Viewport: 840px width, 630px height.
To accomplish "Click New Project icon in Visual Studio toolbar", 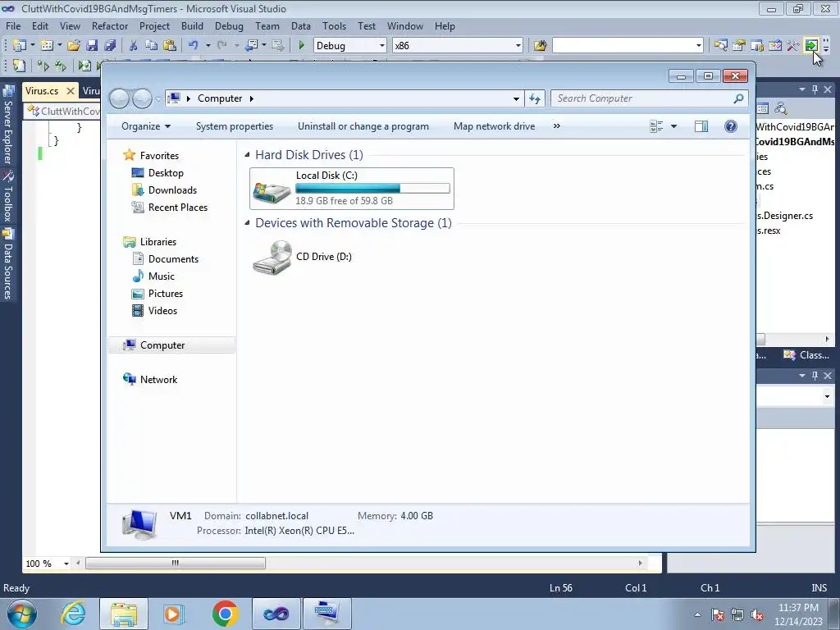I will tap(20, 46).
